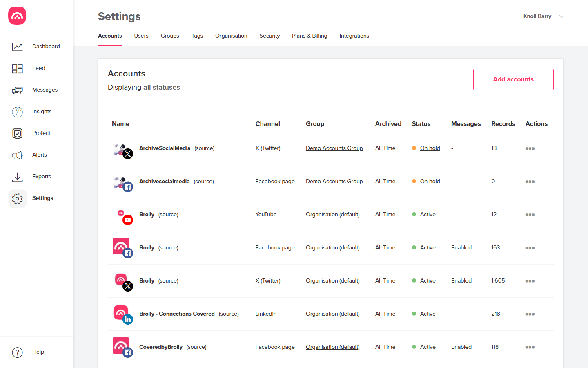The width and height of the screenshot is (588, 368).
Task: Go to Insights in sidebar
Action: point(42,112)
